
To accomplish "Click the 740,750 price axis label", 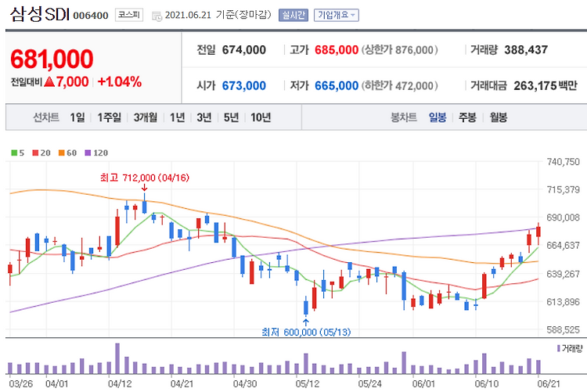I will [563, 162].
